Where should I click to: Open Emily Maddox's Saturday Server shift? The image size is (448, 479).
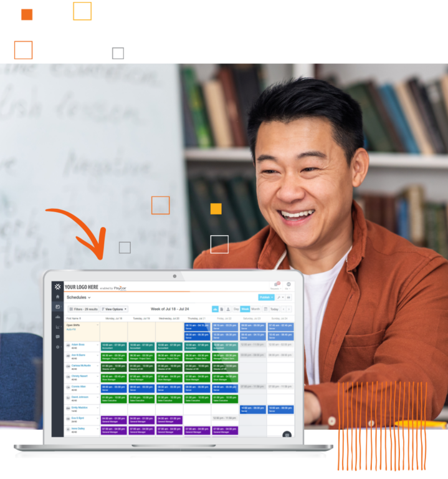pyautogui.click(x=252, y=409)
